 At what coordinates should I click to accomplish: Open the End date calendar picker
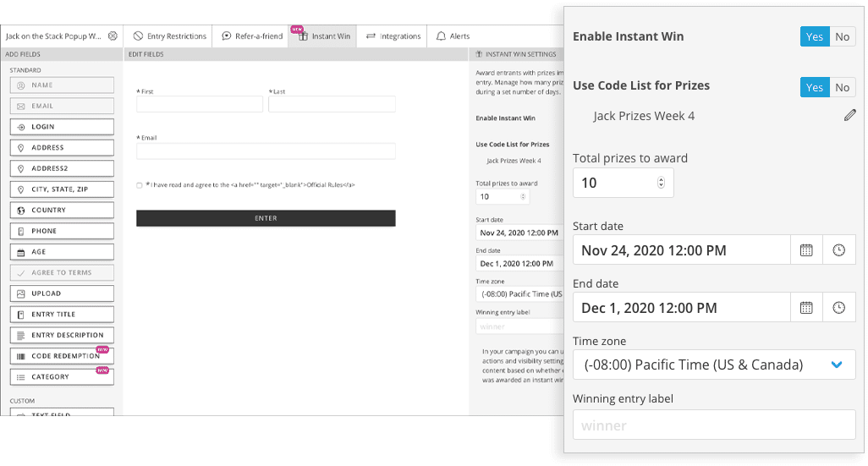[806, 308]
